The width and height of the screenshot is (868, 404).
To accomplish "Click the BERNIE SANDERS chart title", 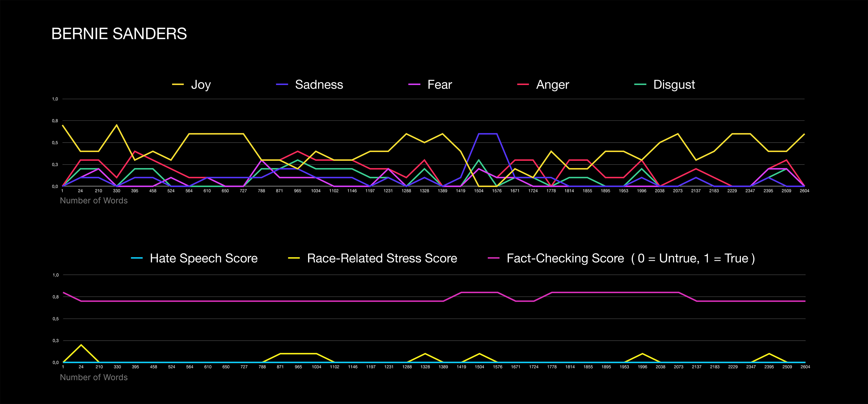I will click(119, 34).
